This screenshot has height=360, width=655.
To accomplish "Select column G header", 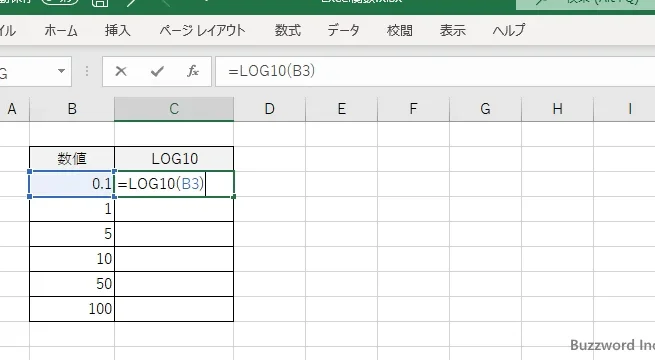I will (485, 109).
